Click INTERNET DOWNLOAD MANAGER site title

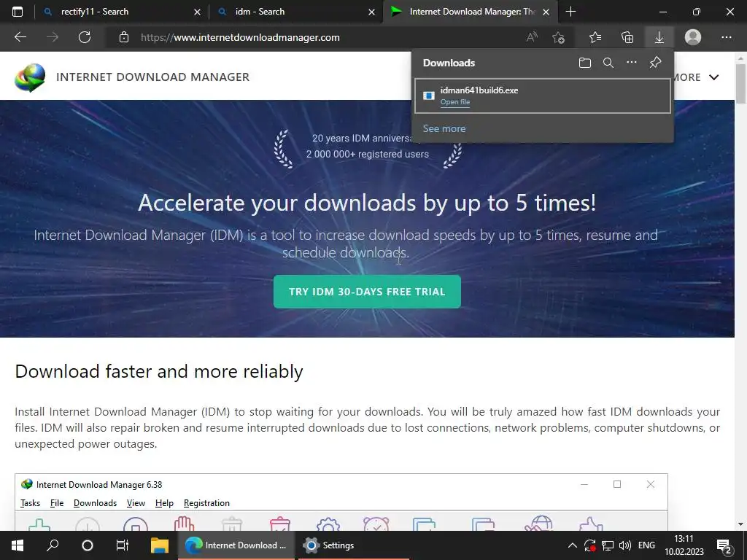(x=152, y=77)
